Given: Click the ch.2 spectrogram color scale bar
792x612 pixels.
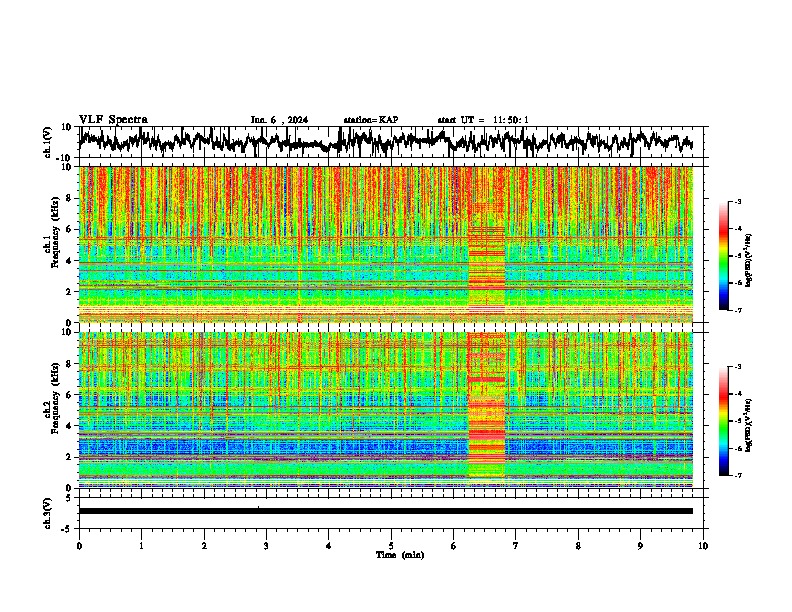Looking at the screenshot, I should (723, 421).
